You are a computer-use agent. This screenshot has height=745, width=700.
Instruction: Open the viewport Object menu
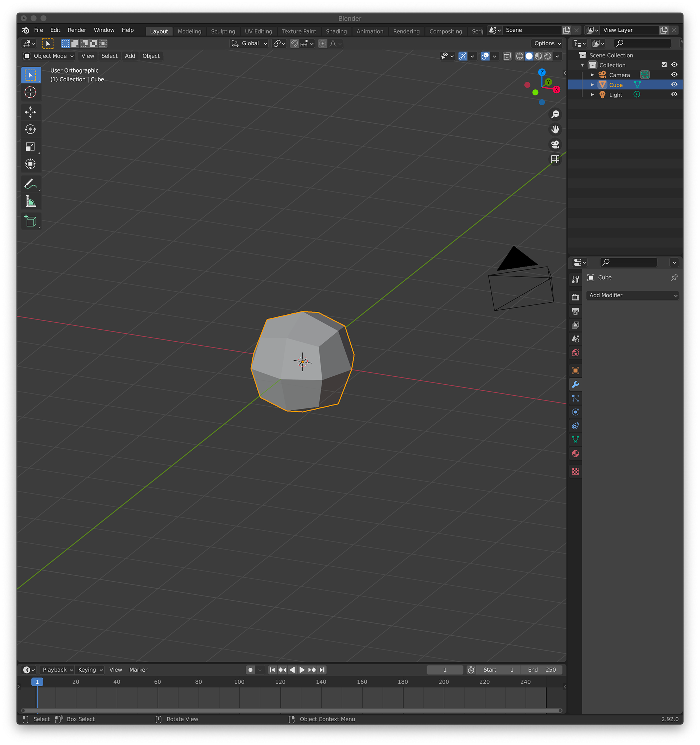pyautogui.click(x=151, y=56)
